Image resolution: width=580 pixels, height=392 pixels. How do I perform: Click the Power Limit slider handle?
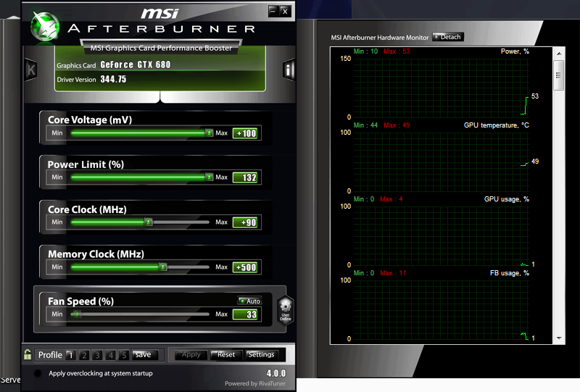click(209, 177)
